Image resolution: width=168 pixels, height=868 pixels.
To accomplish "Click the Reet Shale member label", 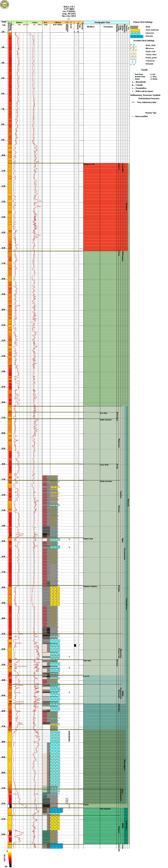I will point(103,413).
